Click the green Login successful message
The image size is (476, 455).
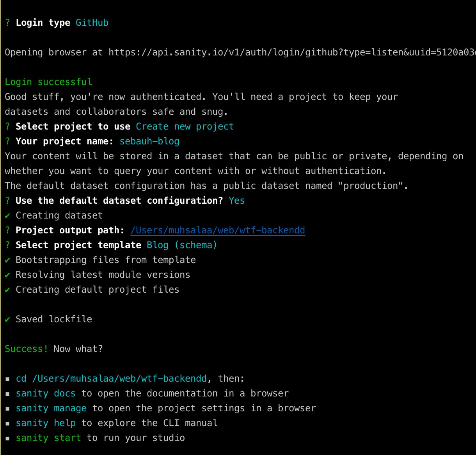point(48,82)
